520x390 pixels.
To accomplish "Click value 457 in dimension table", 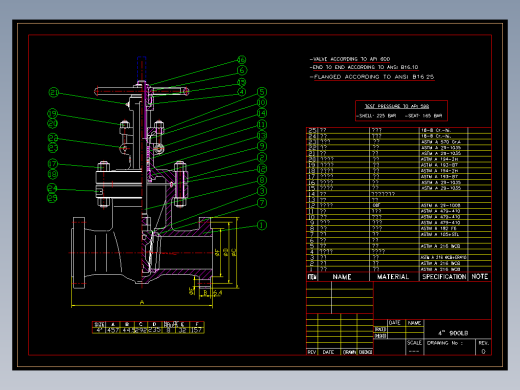I will pos(113,330).
